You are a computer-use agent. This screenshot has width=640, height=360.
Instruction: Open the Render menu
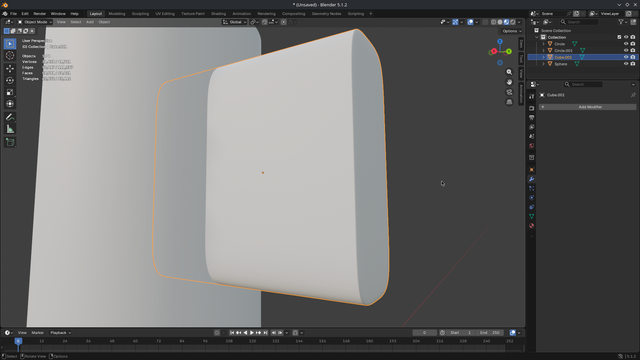pos(40,13)
